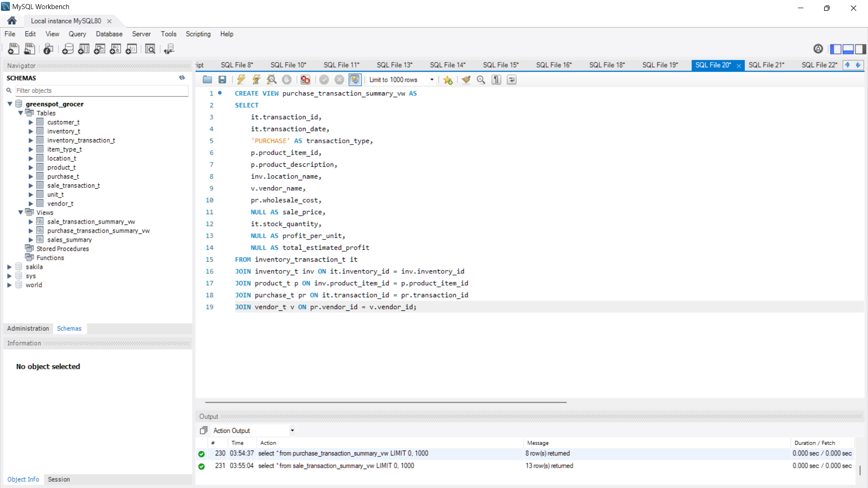Toggle word wrapping in editor

[512, 80]
